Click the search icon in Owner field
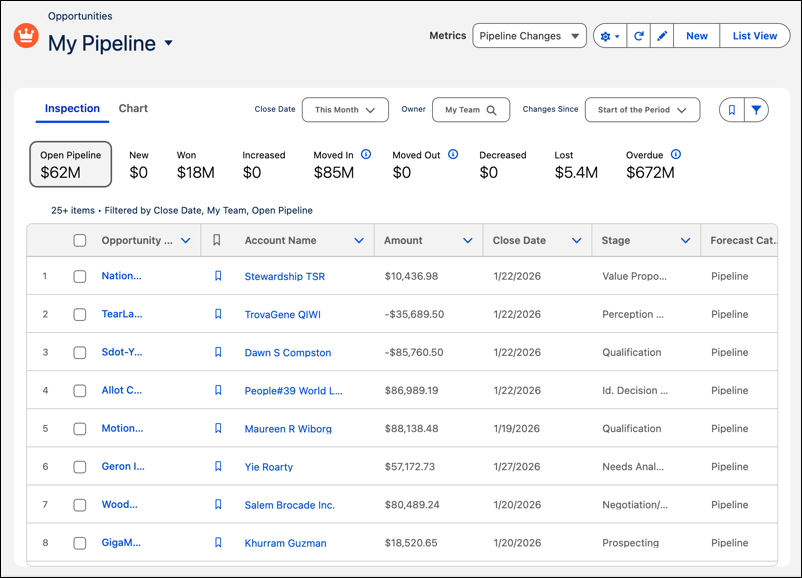Image resolution: width=802 pixels, height=578 pixels. tap(491, 110)
